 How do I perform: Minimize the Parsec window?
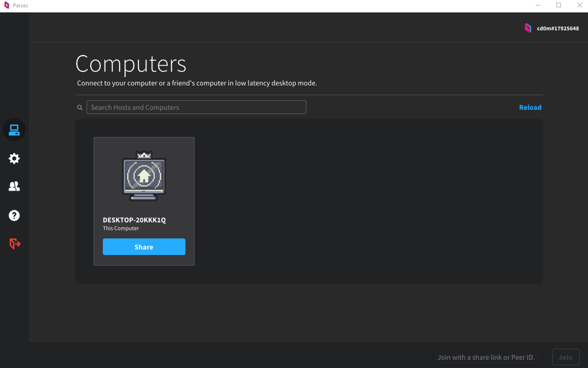coord(538,6)
